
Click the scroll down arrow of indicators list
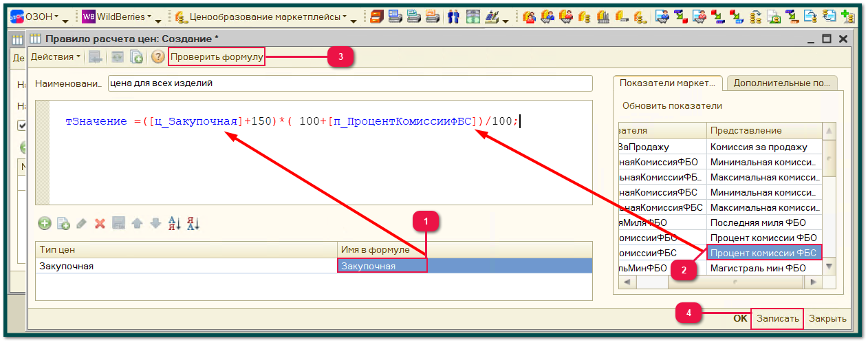(829, 265)
